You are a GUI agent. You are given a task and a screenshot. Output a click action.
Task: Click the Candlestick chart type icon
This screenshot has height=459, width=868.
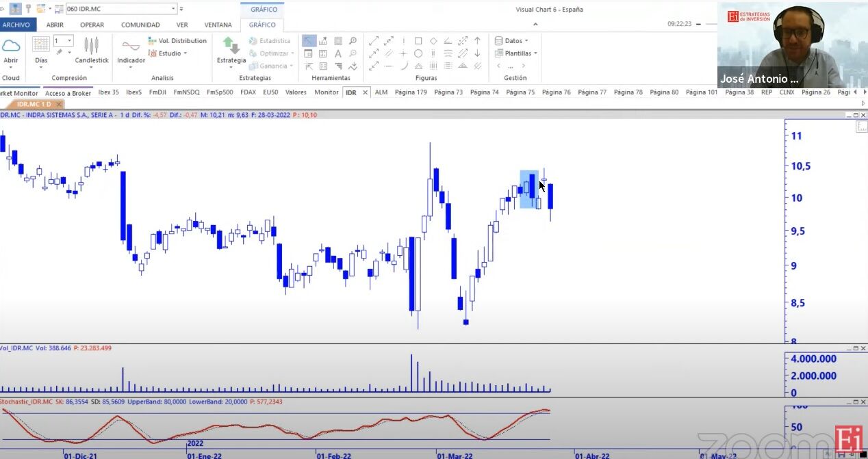pyautogui.click(x=92, y=45)
